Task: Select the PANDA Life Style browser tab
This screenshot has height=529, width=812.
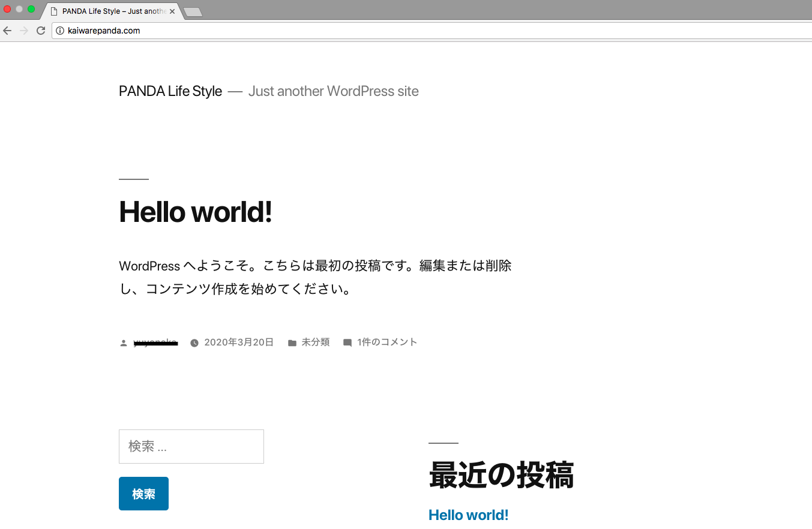Action: pos(111,11)
